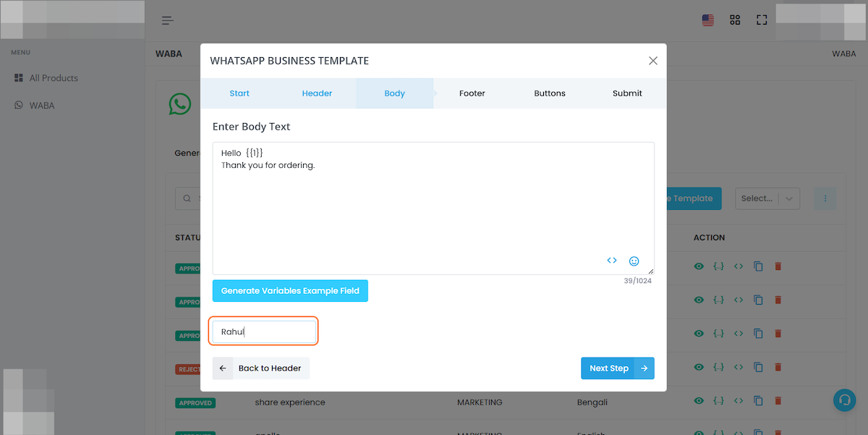Image resolution: width=868 pixels, height=435 pixels.
Task: Focus the body text editor area
Action: click(x=433, y=208)
